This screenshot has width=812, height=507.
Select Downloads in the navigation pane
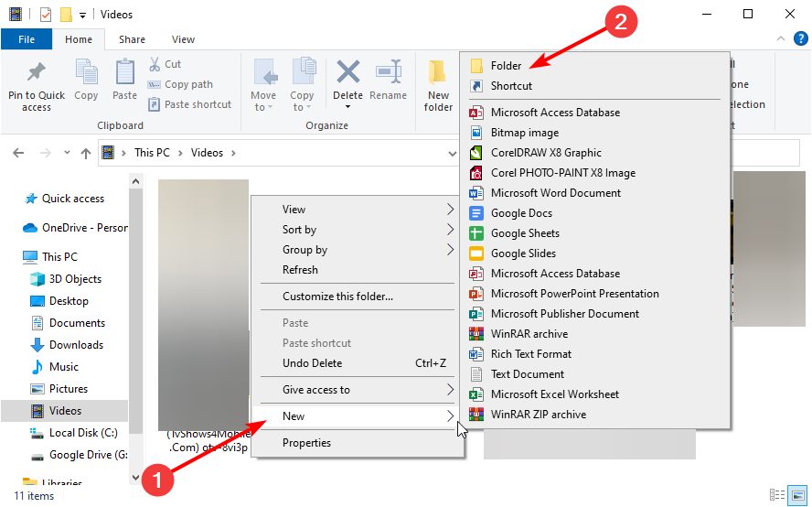click(76, 345)
